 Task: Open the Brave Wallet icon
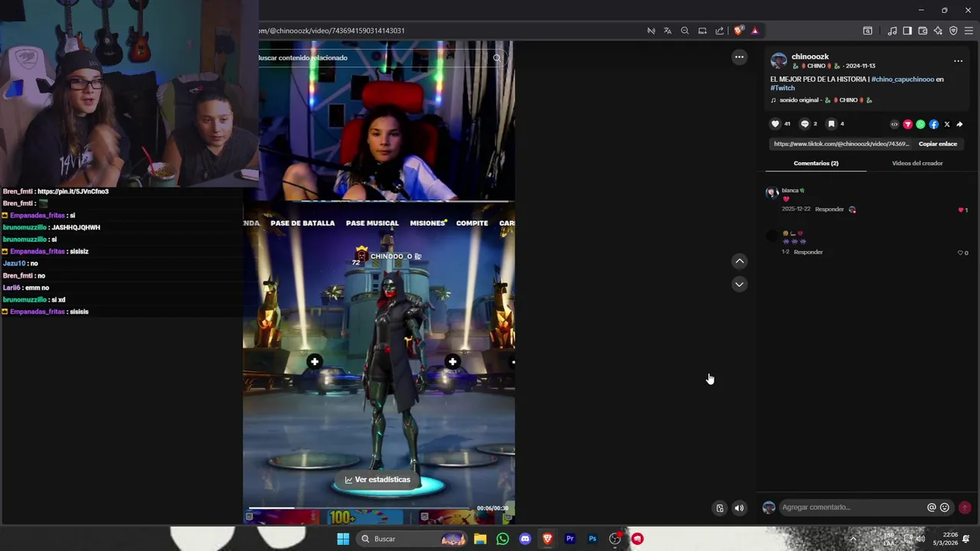click(923, 31)
